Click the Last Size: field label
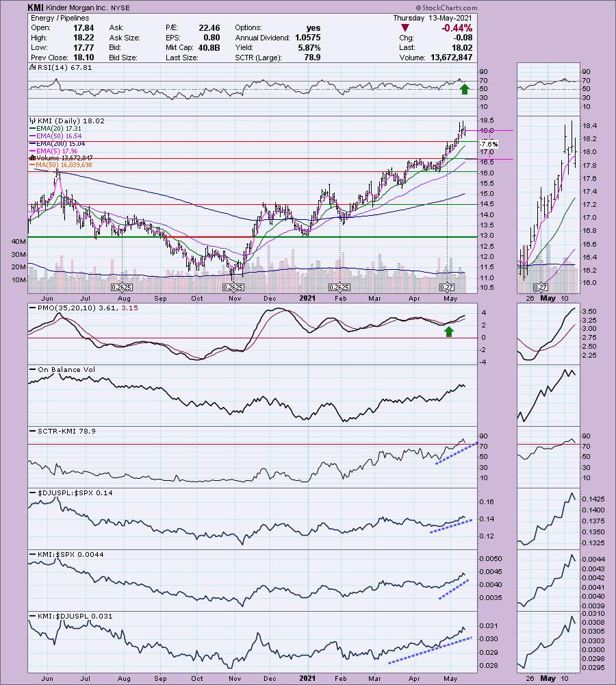Image resolution: width=616 pixels, height=685 pixels. (181, 58)
